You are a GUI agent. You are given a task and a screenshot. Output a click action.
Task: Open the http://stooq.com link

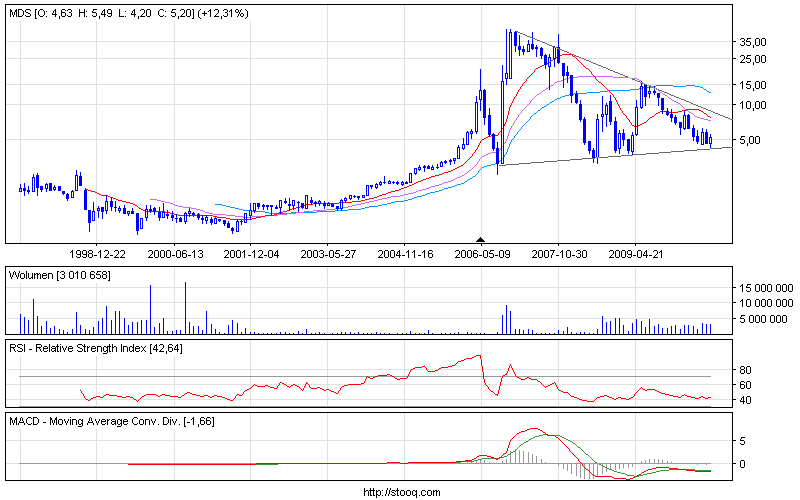coord(399,492)
